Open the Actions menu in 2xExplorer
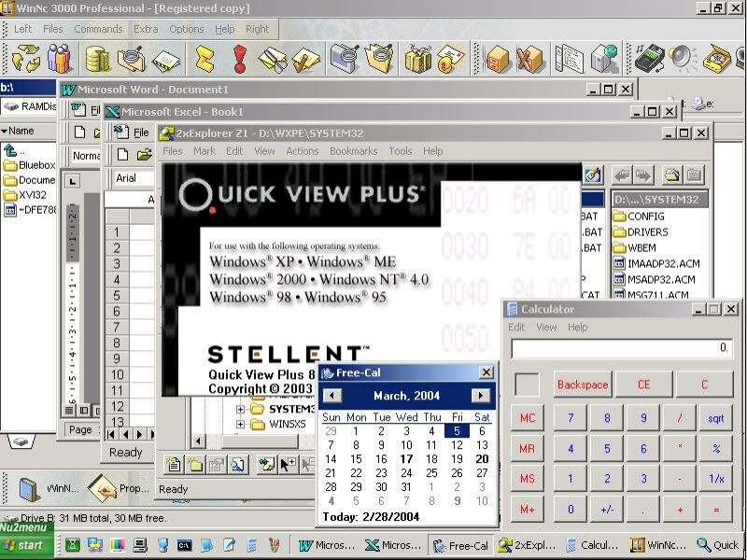The image size is (747, 560). coord(302,151)
